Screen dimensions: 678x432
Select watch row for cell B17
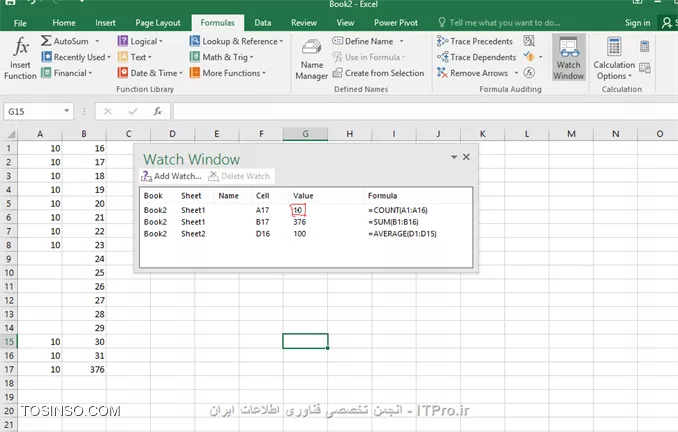click(x=306, y=222)
